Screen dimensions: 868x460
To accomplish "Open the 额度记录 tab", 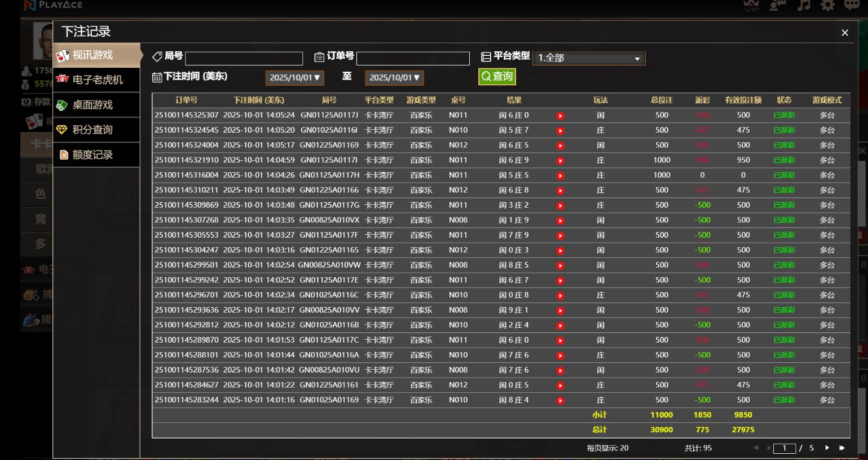I will click(x=96, y=155).
